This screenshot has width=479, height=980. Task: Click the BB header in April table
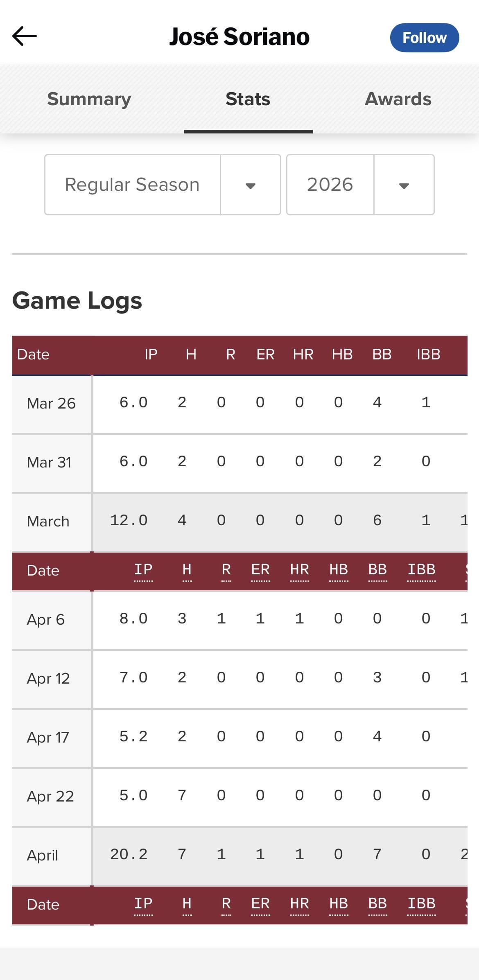point(377,570)
